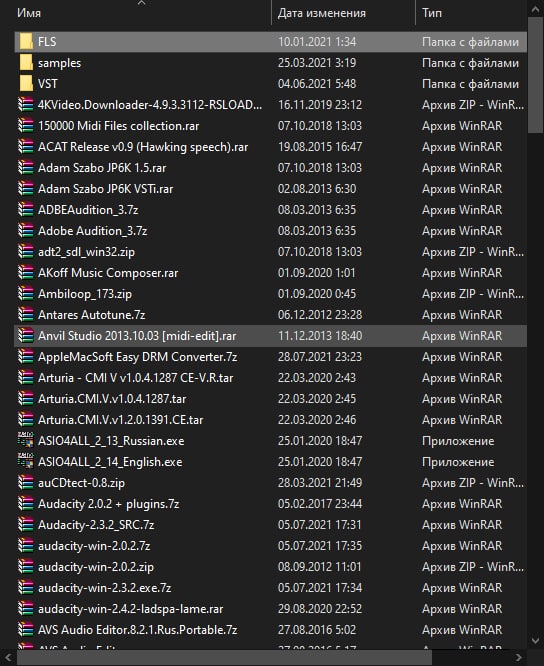Click the date 28.03.2021 21:49

coord(320,483)
